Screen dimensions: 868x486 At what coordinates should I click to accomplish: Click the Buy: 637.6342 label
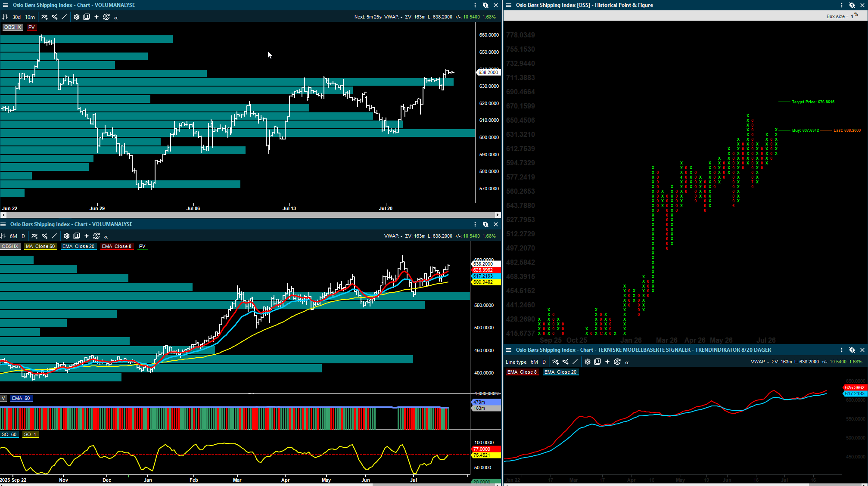(x=806, y=130)
